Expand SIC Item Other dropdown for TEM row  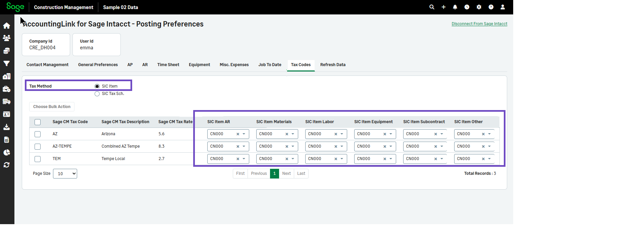(x=489, y=159)
